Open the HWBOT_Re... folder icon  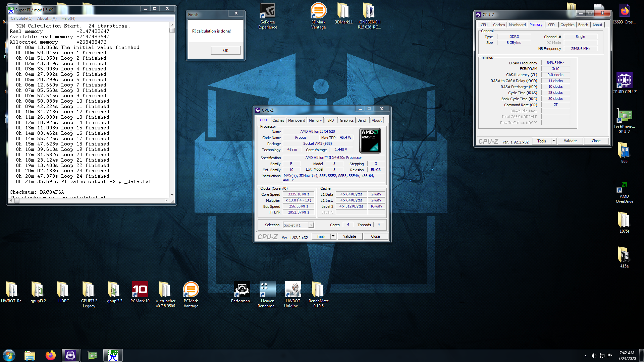13,292
